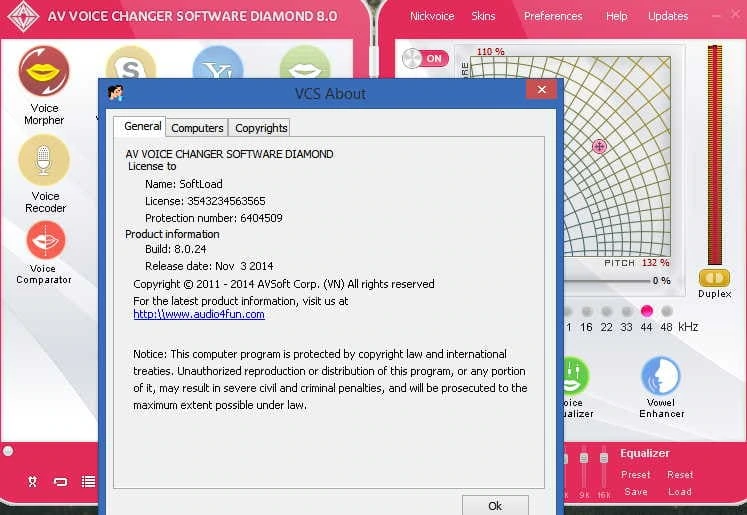The height and width of the screenshot is (515, 747).
Task: Click the license number 3543234563565
Action: click(x=226, y=201)
